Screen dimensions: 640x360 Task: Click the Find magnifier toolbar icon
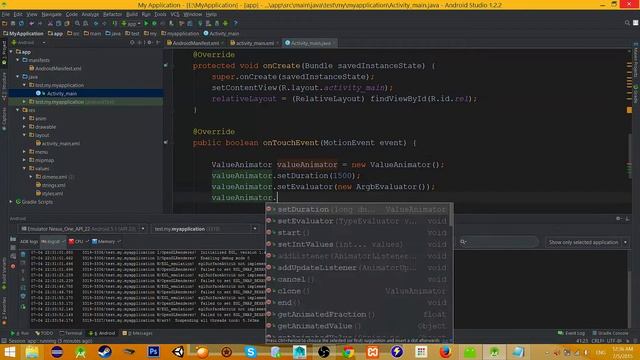pyautogui.click(x=77, y=24)
